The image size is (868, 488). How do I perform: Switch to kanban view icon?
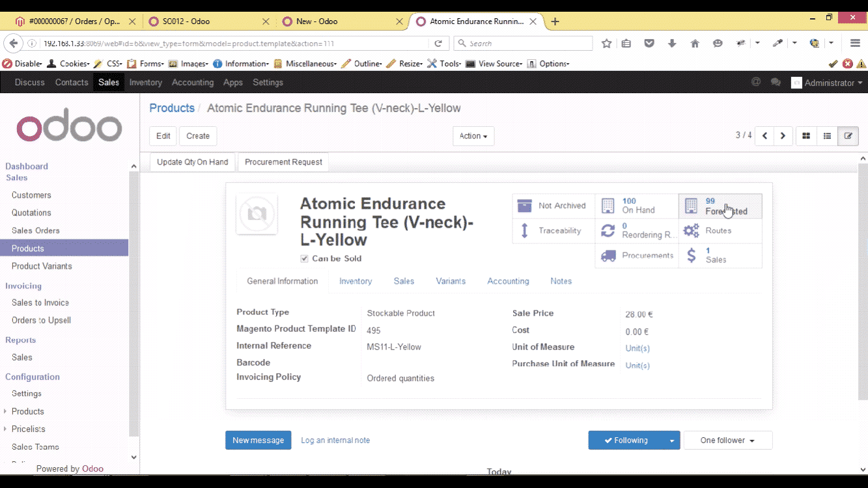806,136
